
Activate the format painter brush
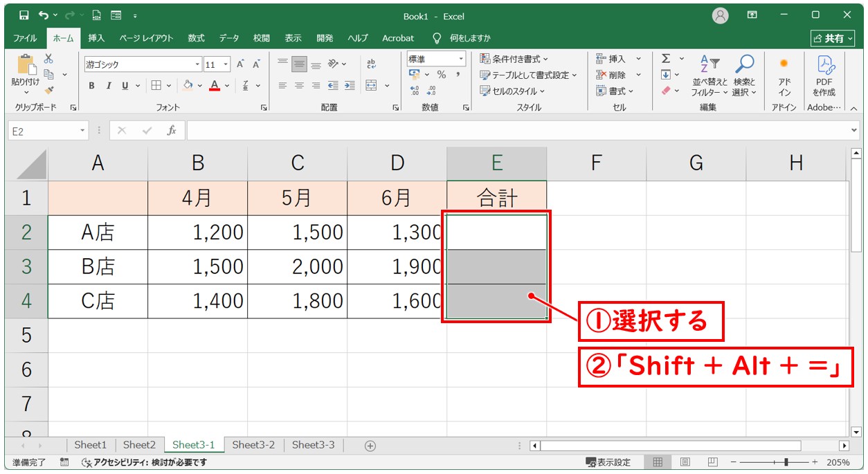click(49, 89)
